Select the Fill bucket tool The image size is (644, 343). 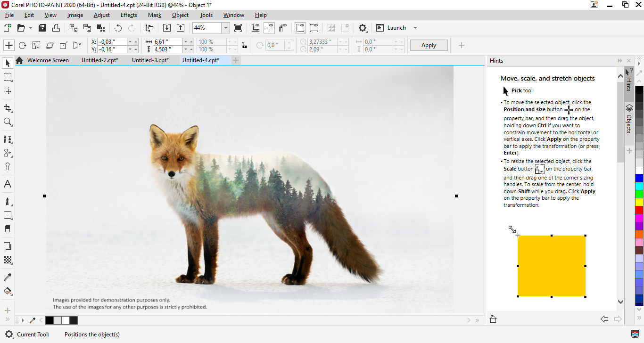coord(8,291)
